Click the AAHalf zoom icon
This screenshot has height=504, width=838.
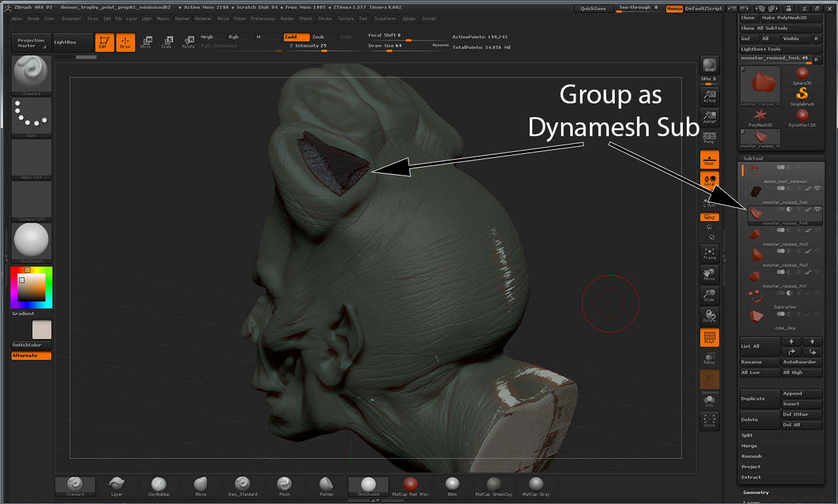(709, 117)
